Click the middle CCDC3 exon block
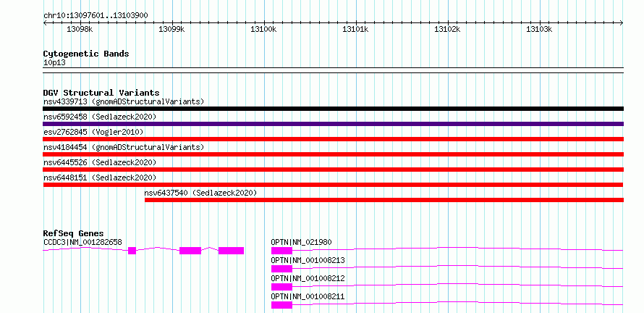Viewport: 644px width, 313px height. click(x=190, y=251)
